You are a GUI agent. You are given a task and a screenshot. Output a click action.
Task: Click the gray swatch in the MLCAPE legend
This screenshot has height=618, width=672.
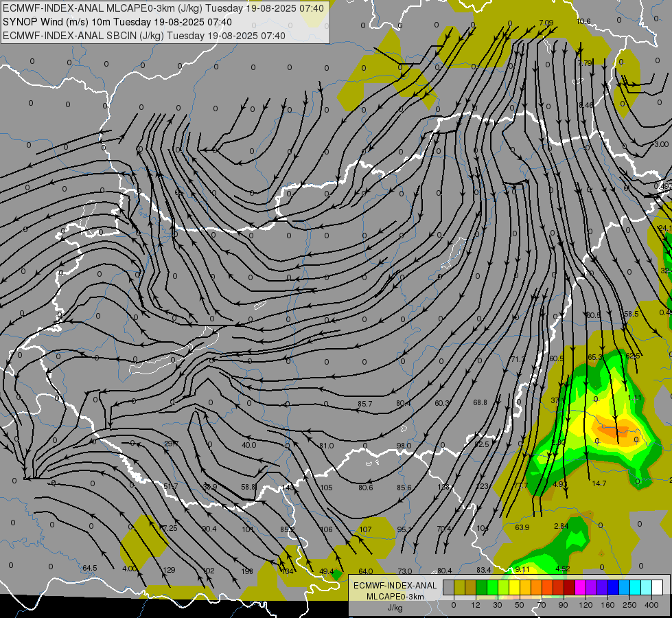coord(449,587)
